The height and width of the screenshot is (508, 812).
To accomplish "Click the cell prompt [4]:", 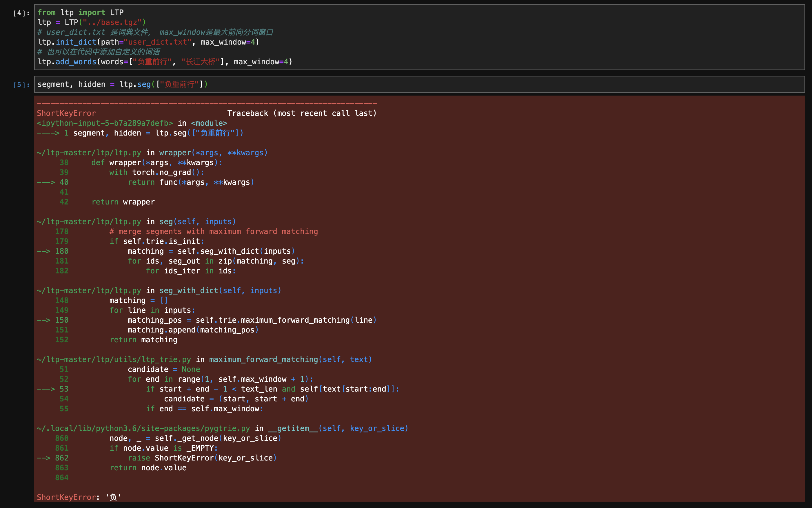I will tap(21, 13).
